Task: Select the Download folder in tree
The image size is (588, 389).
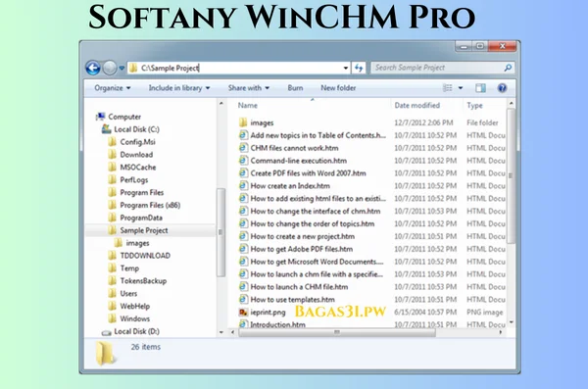Action: coord(130,155)
